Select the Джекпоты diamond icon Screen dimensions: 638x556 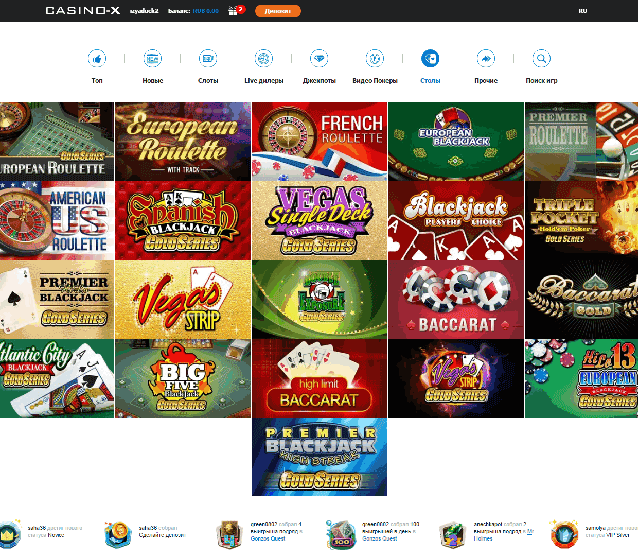[x=319, y=58]
